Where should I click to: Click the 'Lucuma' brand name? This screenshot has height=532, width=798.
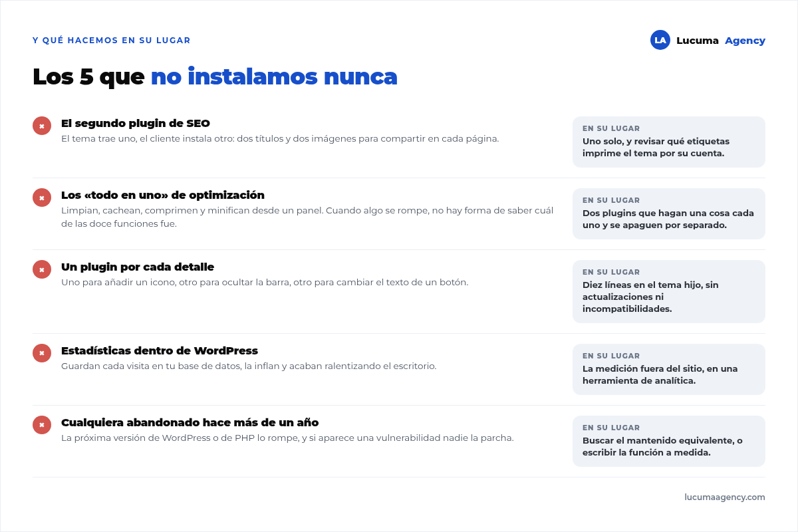point(697,41)
